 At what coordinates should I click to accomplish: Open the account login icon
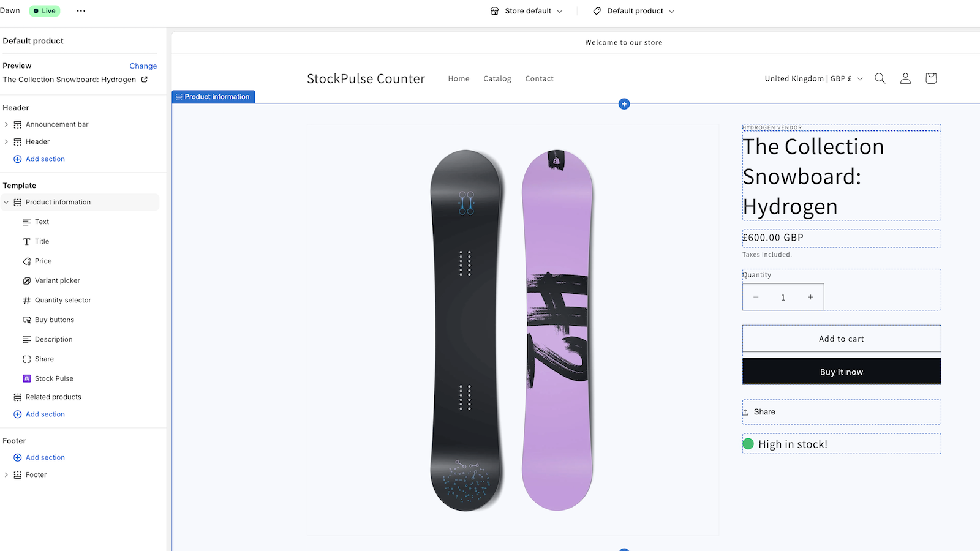click(905, 78)
